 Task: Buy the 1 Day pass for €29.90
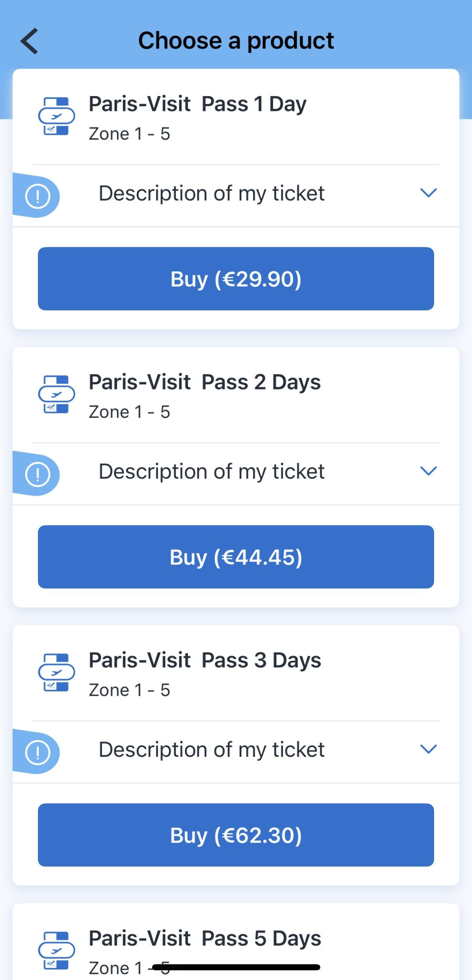click(x=236, y=279)
